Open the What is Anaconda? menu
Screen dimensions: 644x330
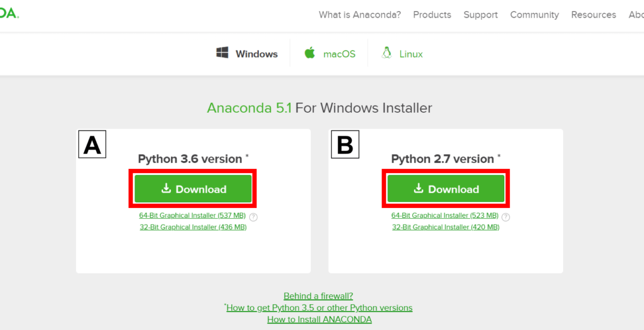[x=360, y=15]
